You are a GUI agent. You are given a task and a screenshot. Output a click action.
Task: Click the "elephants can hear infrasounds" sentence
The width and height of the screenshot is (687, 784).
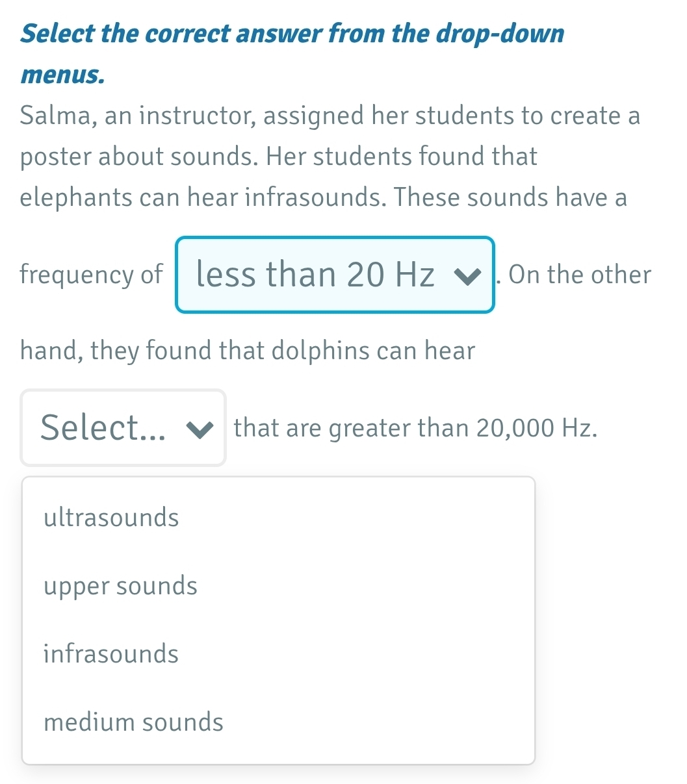tap(324, 197)
